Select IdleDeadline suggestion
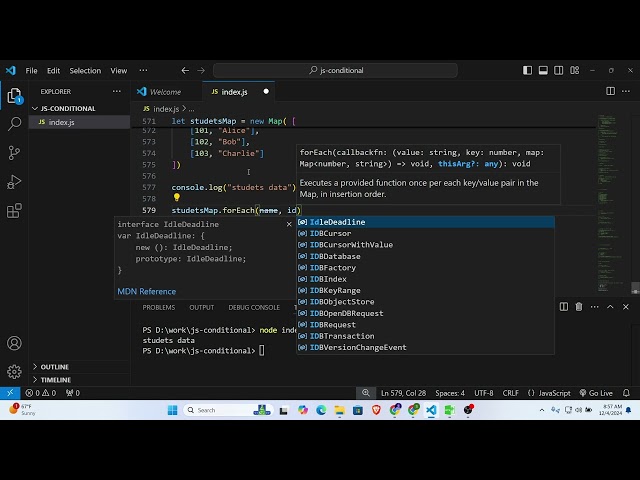This screenshot has height=480, width=640. point(425,222)
